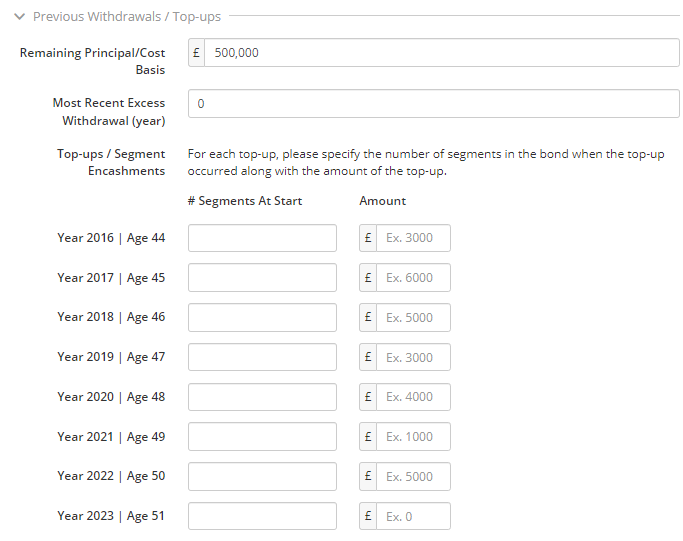Select the Year 2018 segments at start field

point(262,318)
